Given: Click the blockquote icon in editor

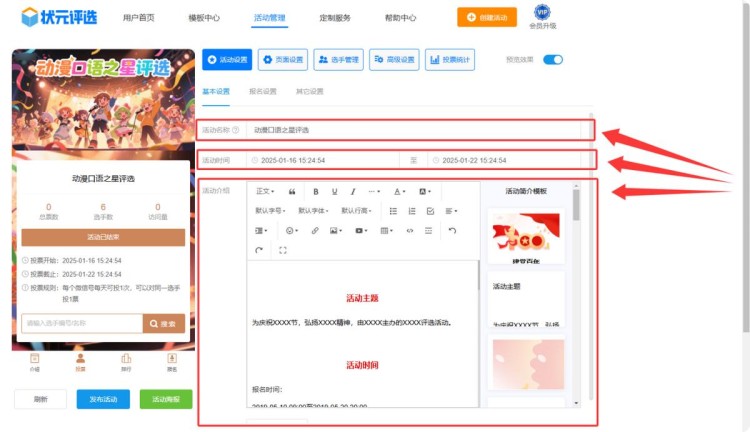Looking at the screenshot, I should point(292,191).
